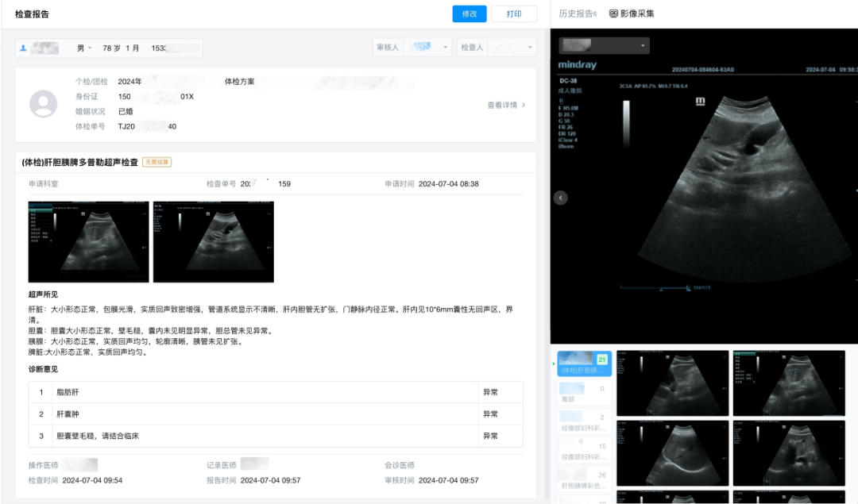Select the 脂肪肝 diagnosis row
The width and height of the screenshot is (858, 504).
coord(262,392)
